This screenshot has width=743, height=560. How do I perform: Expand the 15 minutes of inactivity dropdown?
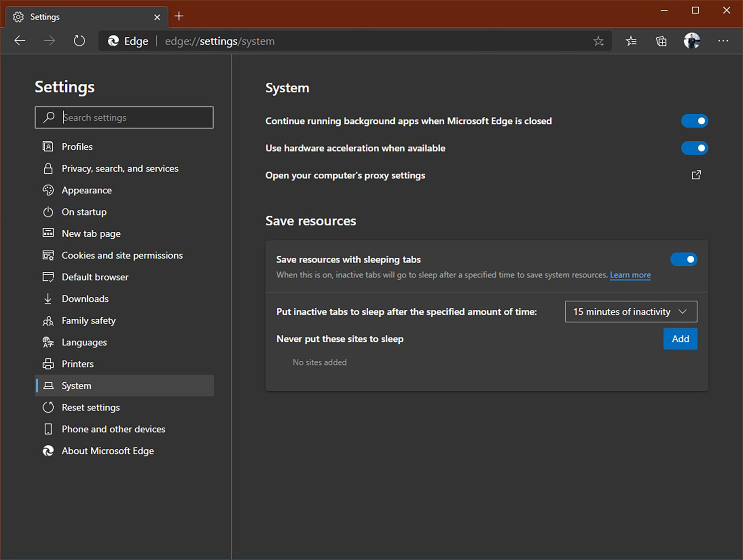[x=631, y=312]
